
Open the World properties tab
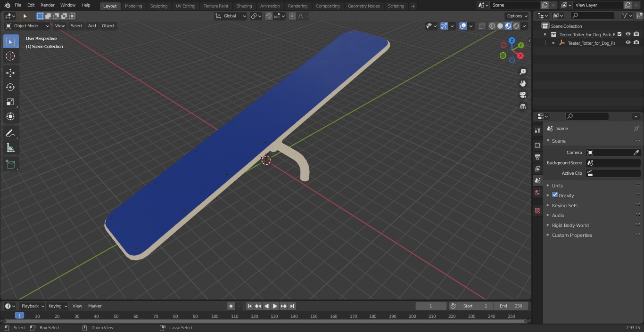[537, 192]
